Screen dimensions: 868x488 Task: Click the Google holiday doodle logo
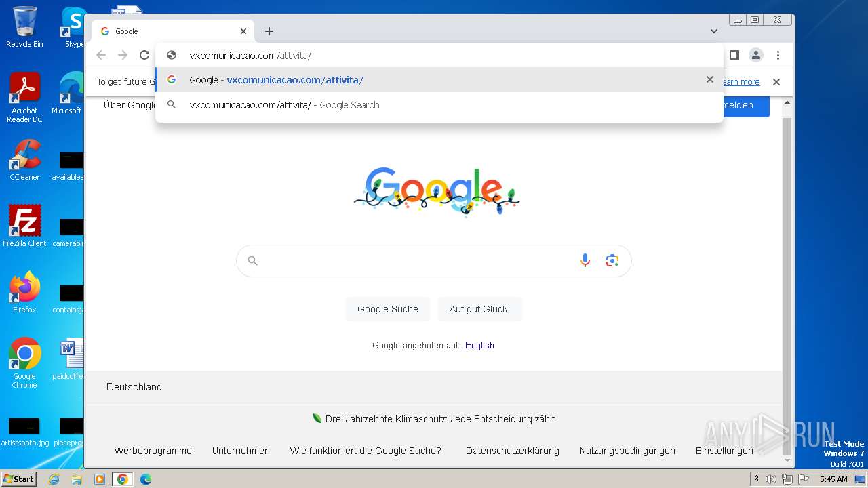coord(437,192)
